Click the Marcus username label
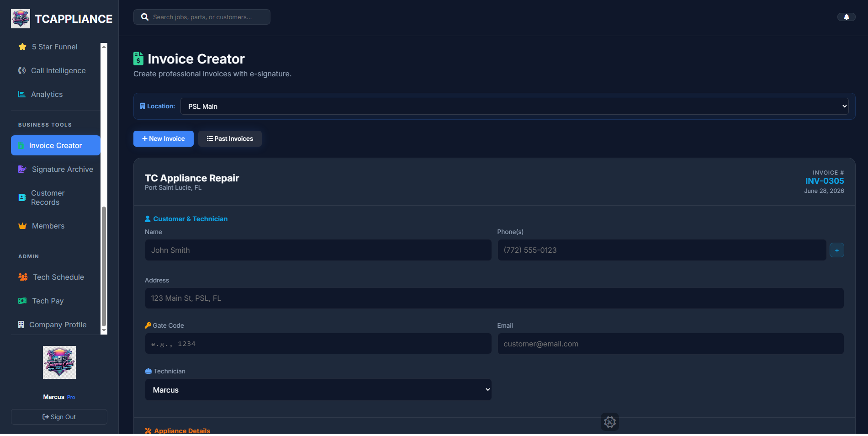868x436 pixels. pos(54,397)
